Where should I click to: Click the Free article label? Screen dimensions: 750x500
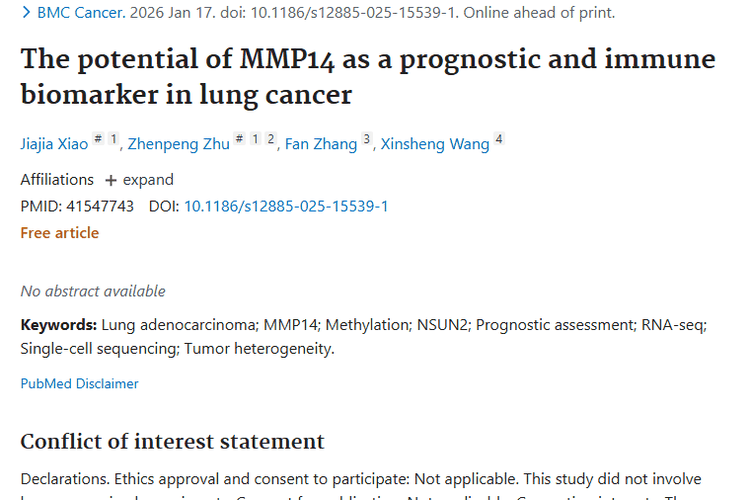point(60,233)
